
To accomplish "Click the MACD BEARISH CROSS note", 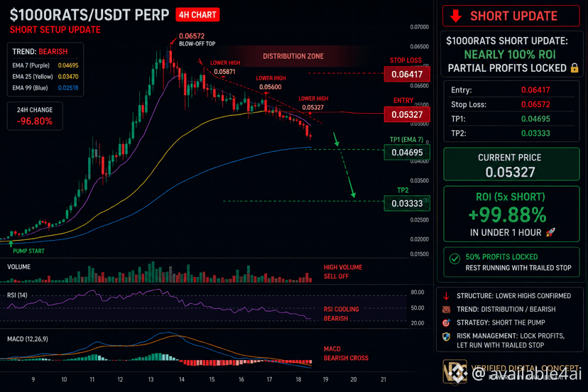I will pyautogui.click(x=346, y=354).
